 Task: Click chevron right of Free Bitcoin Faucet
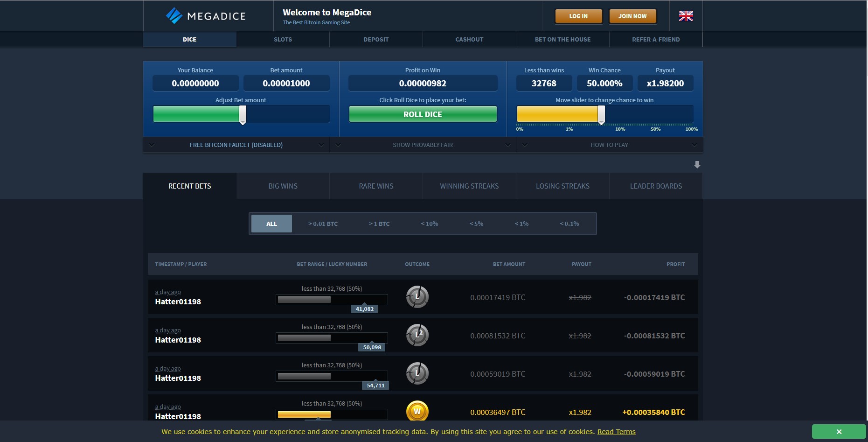(321, 145)
